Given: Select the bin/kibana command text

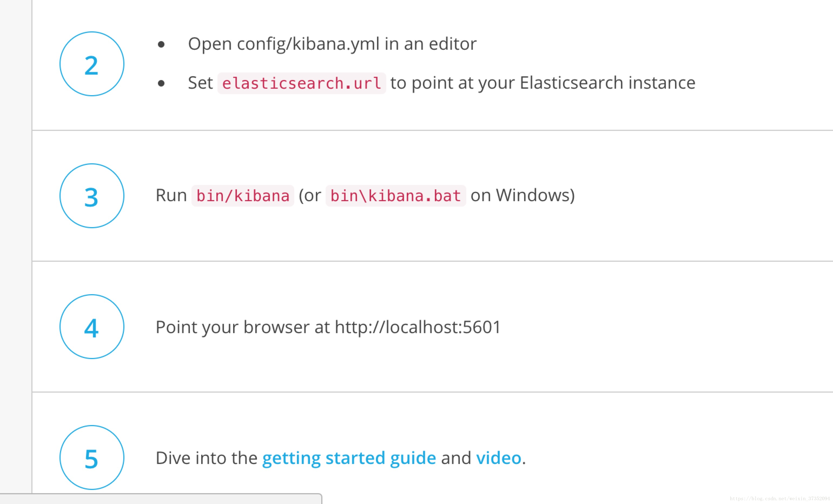Looking at the screenshot, I should point(243,196).
